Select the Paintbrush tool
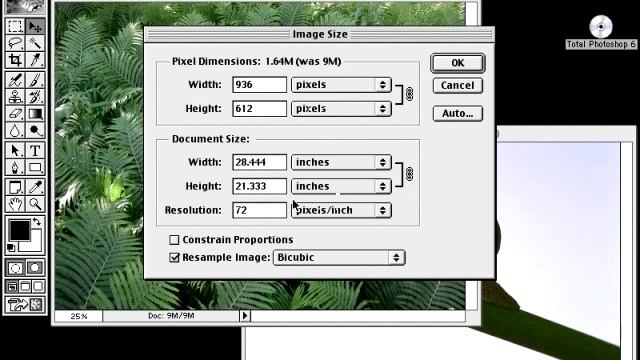This screenshot has height=360, width=640. point(35,80)
